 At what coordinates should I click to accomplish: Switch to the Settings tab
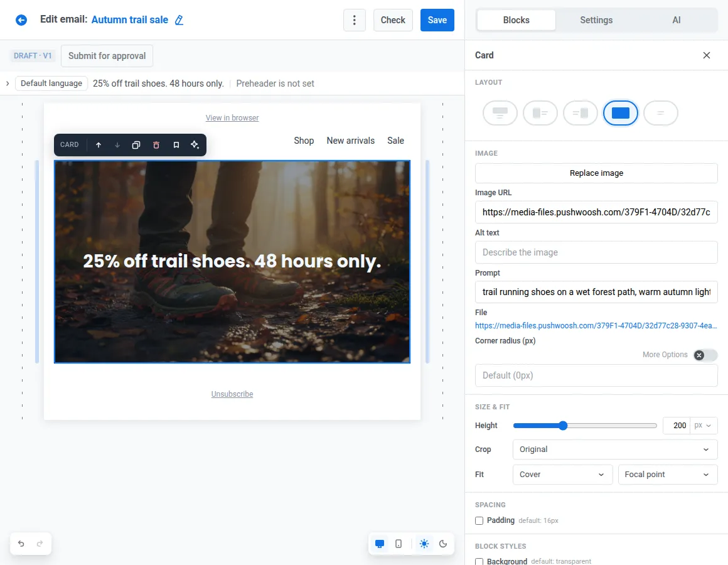[596, 20]
